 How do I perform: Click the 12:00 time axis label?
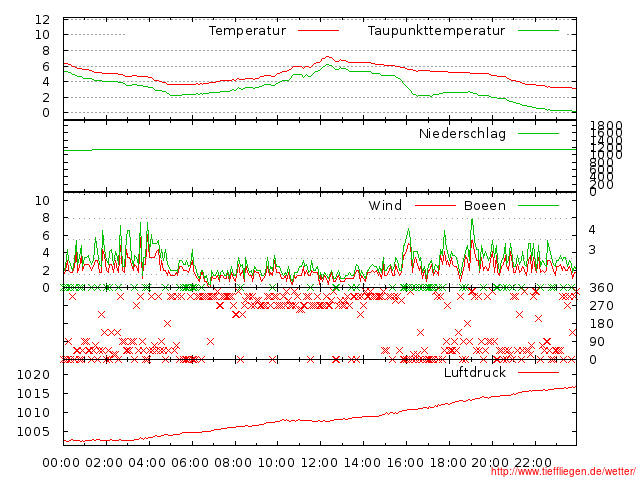pyautogui.click(x=319, y=463)
